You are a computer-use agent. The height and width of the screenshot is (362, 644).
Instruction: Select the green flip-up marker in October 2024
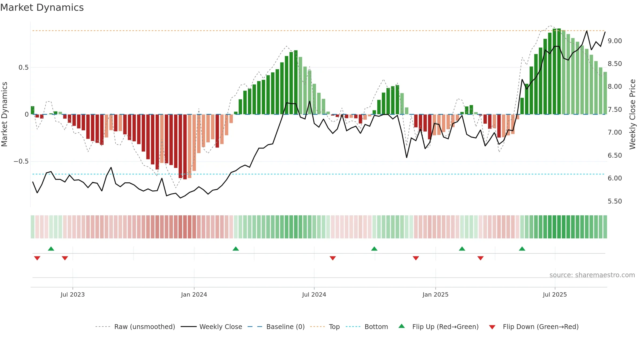(374, 249)
